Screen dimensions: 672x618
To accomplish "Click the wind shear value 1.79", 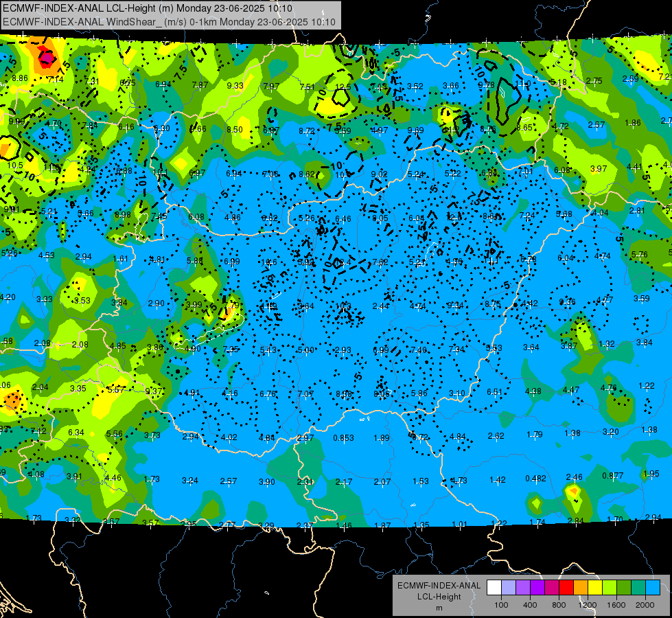I will 535,435.
